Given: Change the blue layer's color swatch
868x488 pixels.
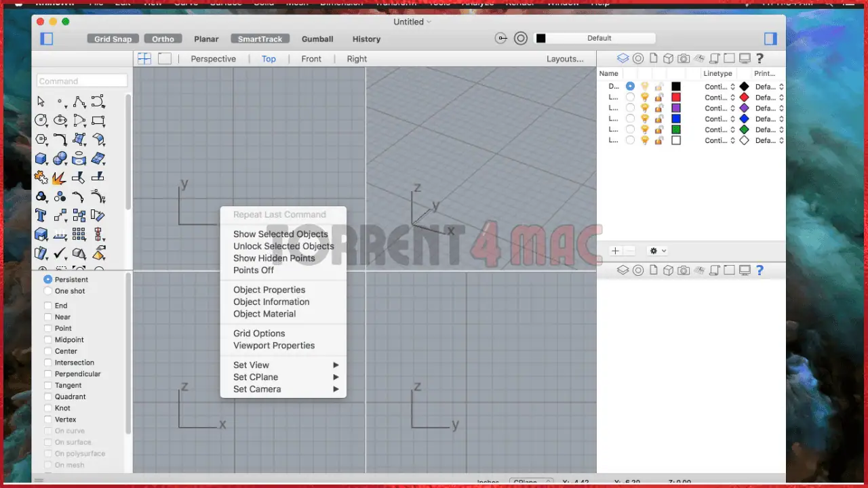Looking at the screenshot, I should (675, 119).
